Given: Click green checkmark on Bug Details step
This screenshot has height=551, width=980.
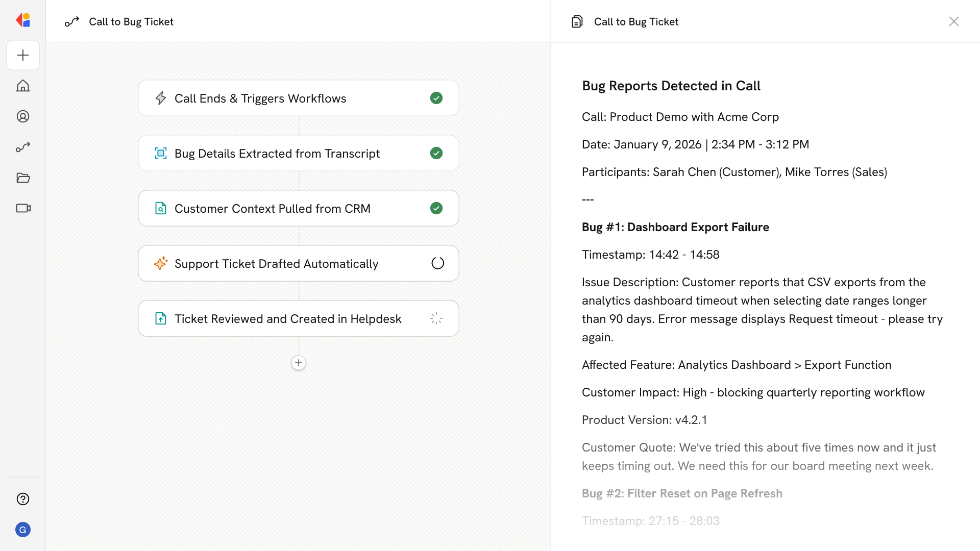Looking at the screenshot, I should (436, 153).
